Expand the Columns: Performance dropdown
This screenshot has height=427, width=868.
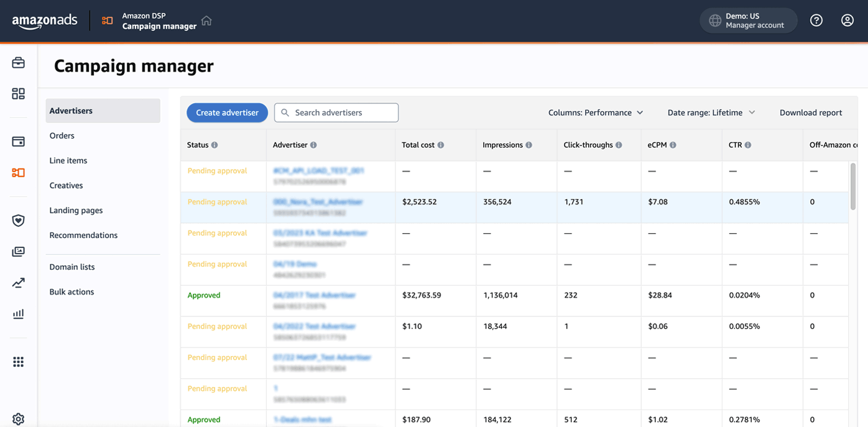point(595,112)
